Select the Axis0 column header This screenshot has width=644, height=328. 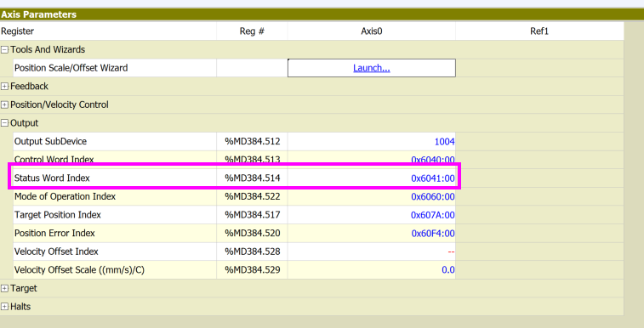(x=371, y=31)
